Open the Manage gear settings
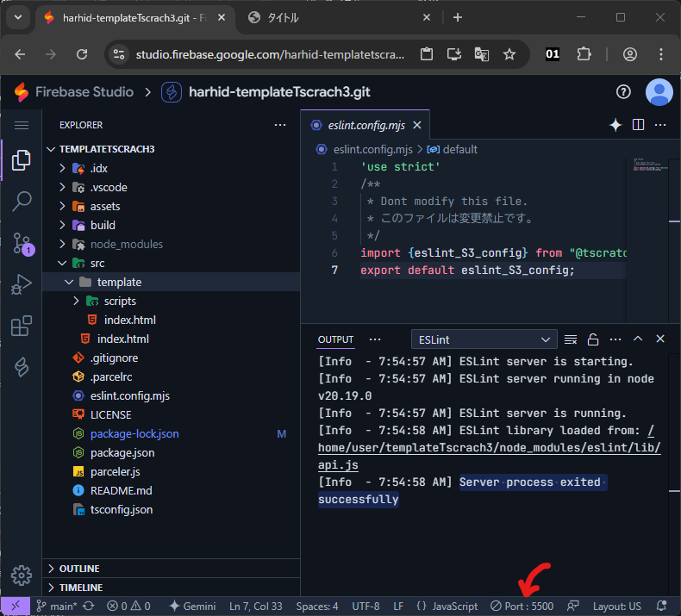Image resolution: width=681 pixels, height=616 pixels. [22, 576]
